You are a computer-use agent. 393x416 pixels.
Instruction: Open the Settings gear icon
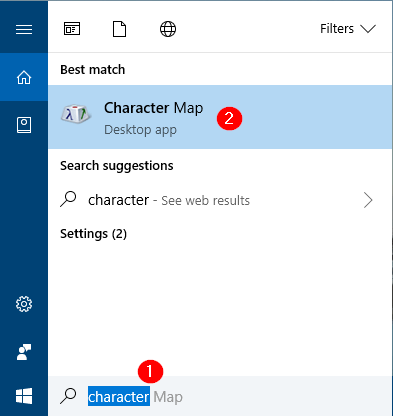pos(24,304)
